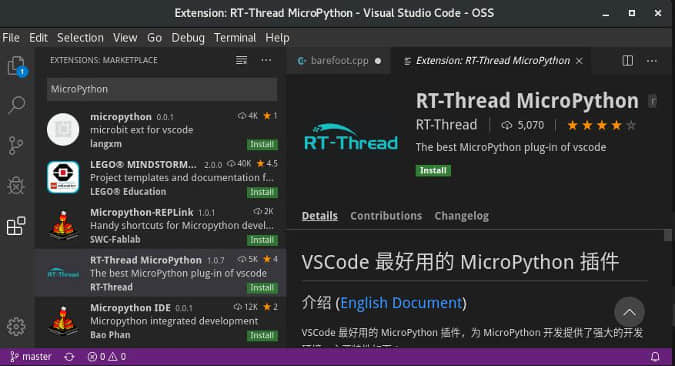
Task: Split the editor using the split icon
Action: click(x=628, y=61)
